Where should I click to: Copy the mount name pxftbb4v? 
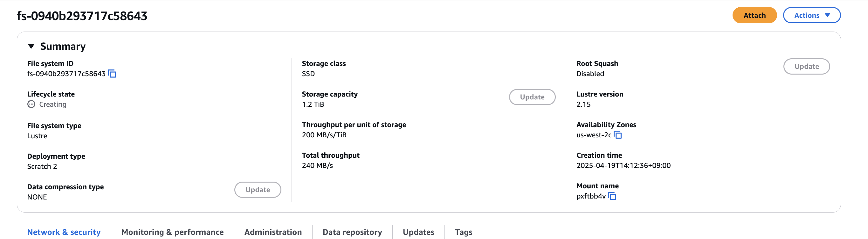[x=612, y=196]
